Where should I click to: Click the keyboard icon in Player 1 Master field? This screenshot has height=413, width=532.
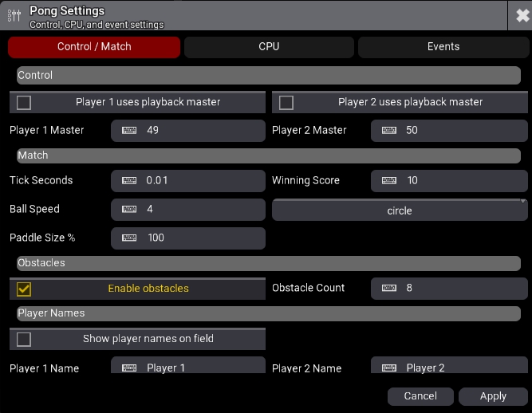129,130
